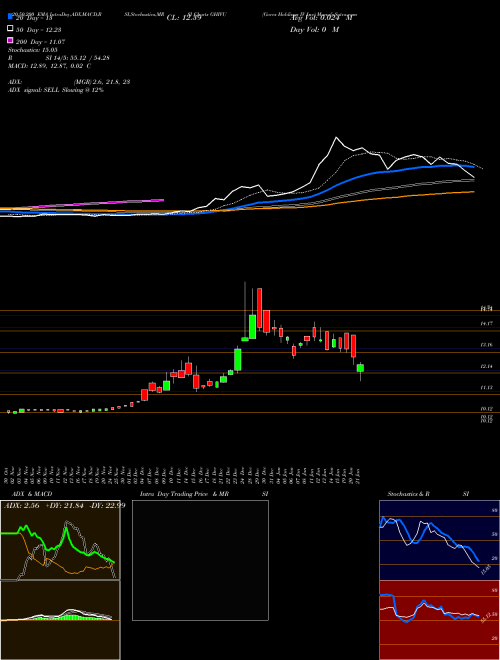Click the white 50 Day legend swatch
The height and width of the screenshot is (660, 500).
pos(10,29)
